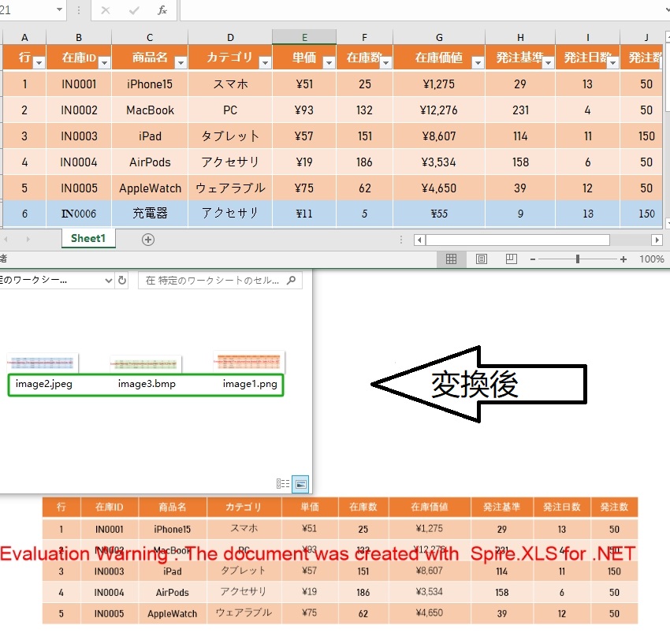The image size is (670, 644).
Task: Open the Name Box dropdown arrow
Action: (x=60, y=10)
